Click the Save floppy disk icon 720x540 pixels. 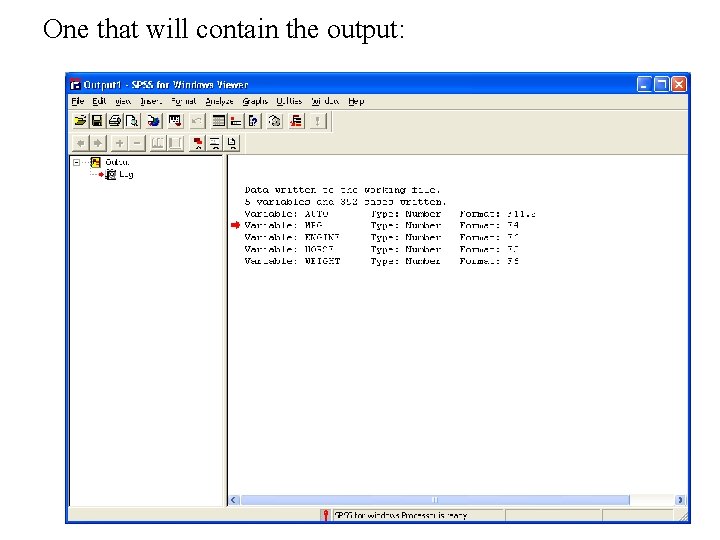point(97,121)
